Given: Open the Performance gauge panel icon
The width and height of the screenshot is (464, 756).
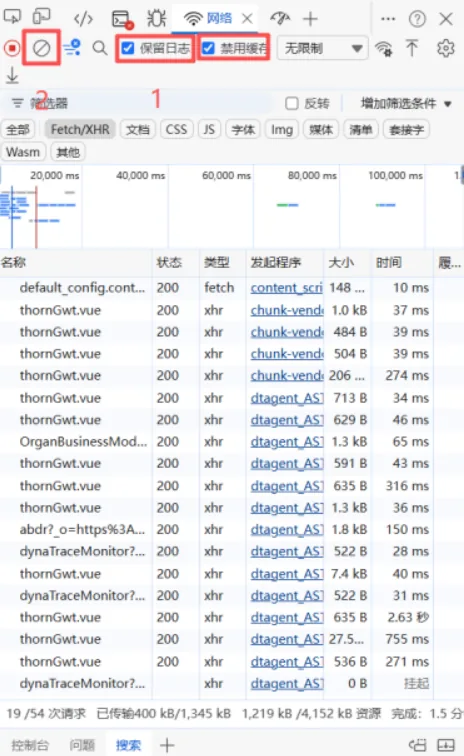Looking at the screenshot, I should 280,18.
